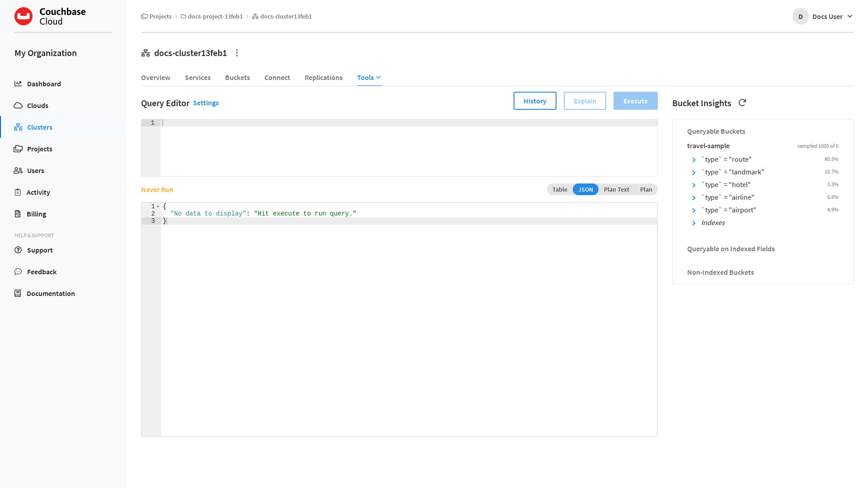Click the History button
The image size is (868, 488).
coord(535,101)
